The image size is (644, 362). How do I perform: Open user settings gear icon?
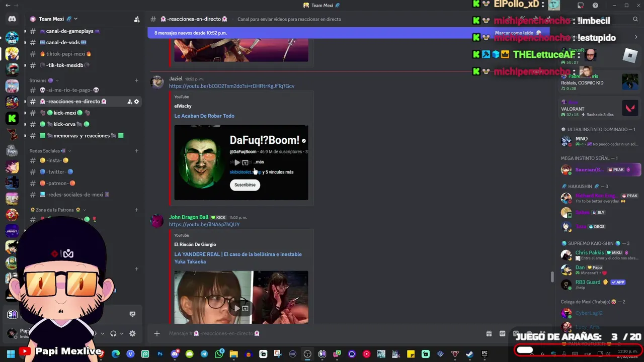point(132,333)
